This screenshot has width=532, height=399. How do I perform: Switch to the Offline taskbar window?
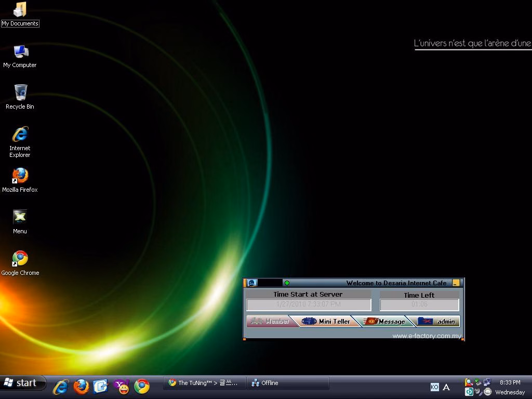287,383
